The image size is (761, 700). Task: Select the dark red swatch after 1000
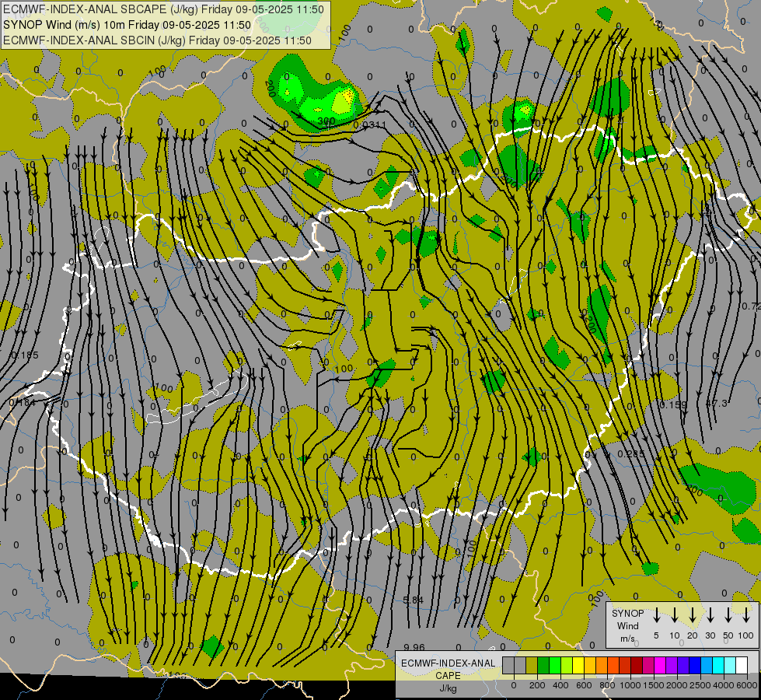point(637,665)
